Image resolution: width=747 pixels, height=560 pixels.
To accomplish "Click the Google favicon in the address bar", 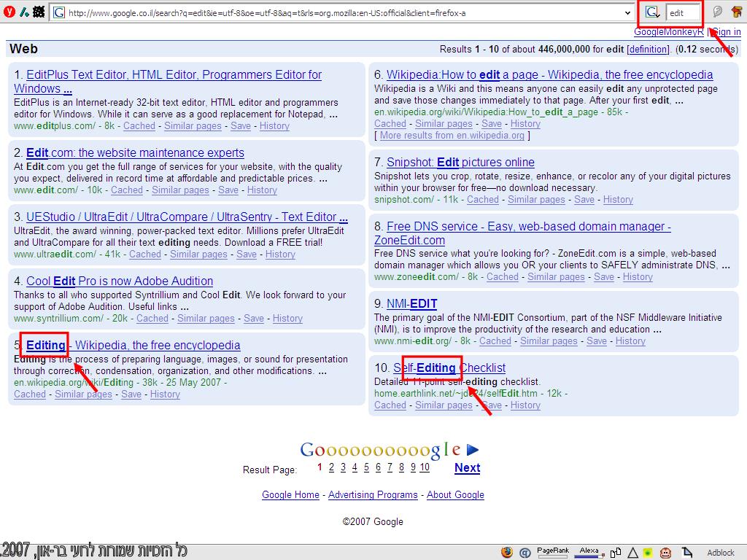I will coord(58,12).
